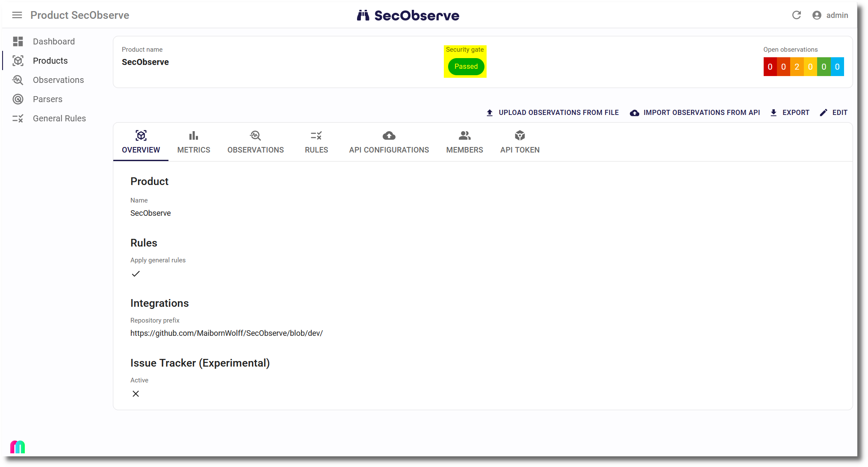868x467 pixels.
Task: Click the Issue Tracker Active cross mark
Action: (x=136, y=394)
